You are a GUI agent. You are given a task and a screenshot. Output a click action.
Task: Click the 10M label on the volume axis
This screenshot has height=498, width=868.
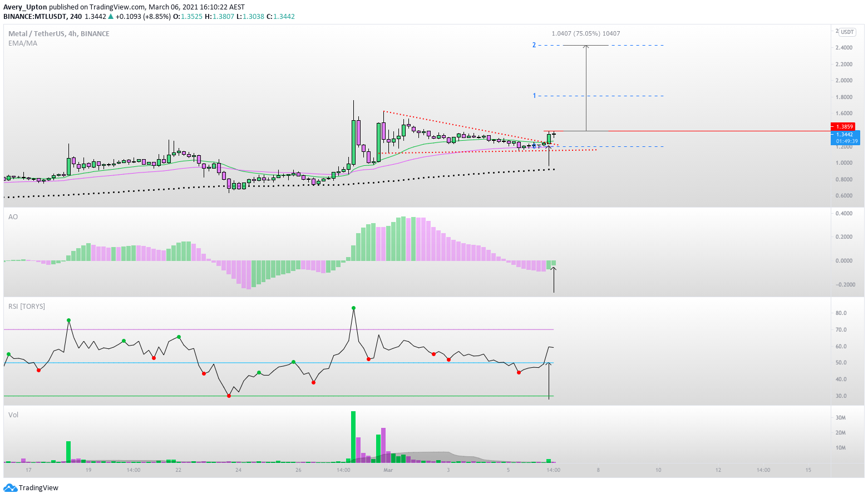[x=840, y=448]
